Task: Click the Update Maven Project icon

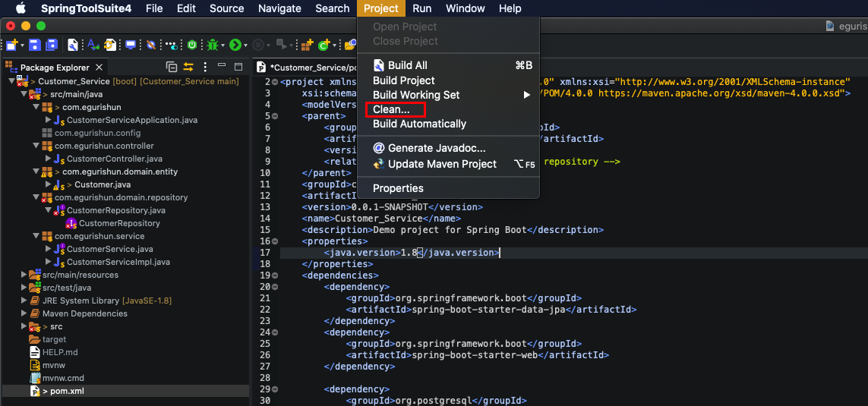Action: pos(379,164)
